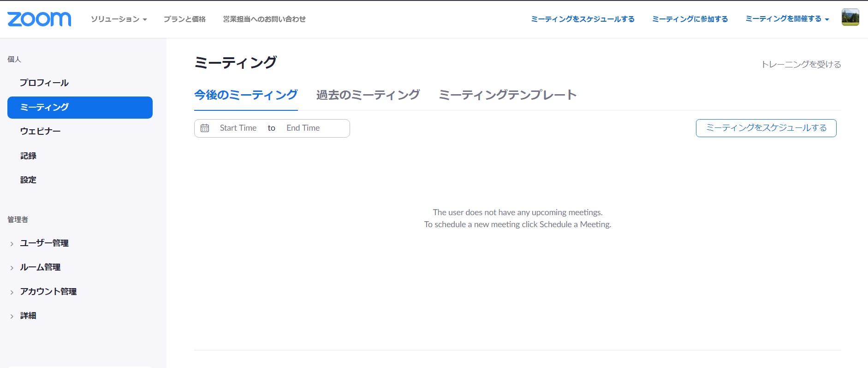This screenshot has width=868, height=368.
Task: Click the Zoom logo
Action: (39, 19)
